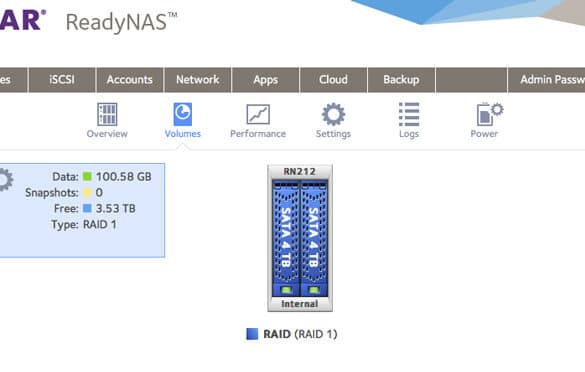
Task: Click the RN212 chassis label
Action: (300, 171)
